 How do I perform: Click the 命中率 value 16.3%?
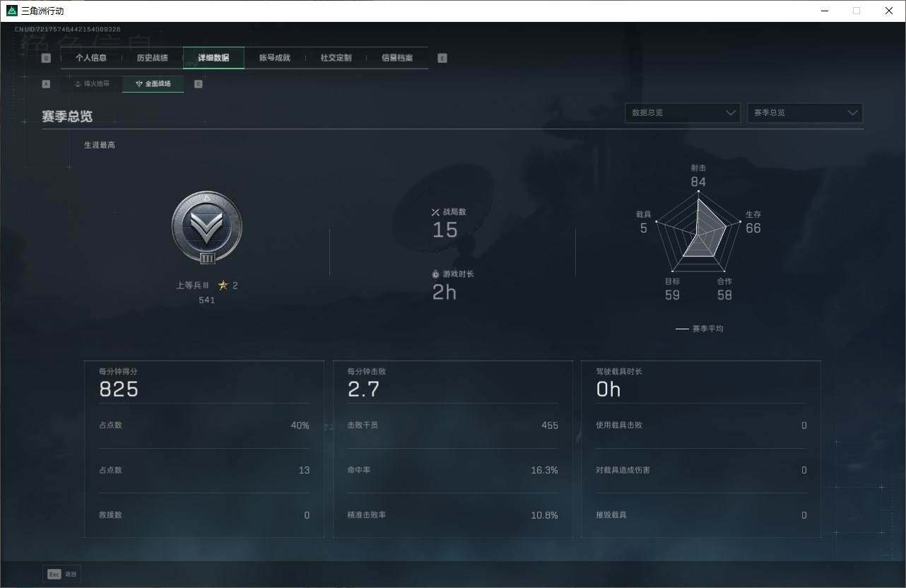(x=544, y=471)
